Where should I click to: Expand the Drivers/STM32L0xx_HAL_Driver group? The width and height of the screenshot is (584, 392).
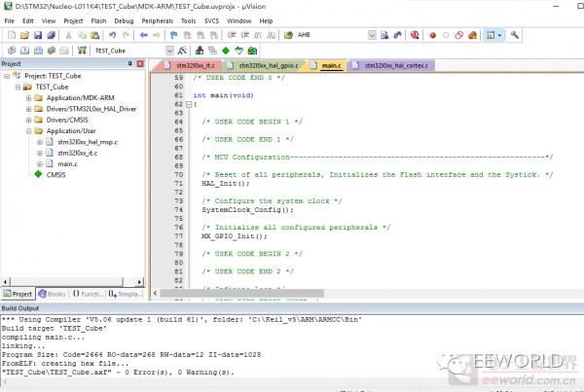pos(28,109)
